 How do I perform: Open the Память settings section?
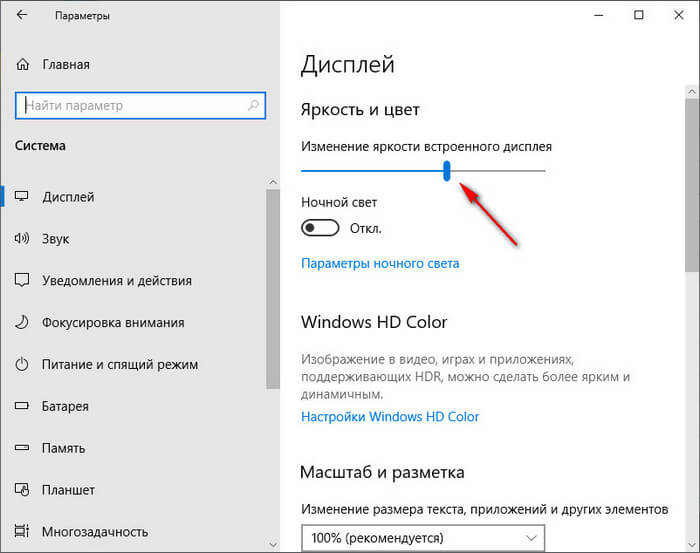(65, 448)
